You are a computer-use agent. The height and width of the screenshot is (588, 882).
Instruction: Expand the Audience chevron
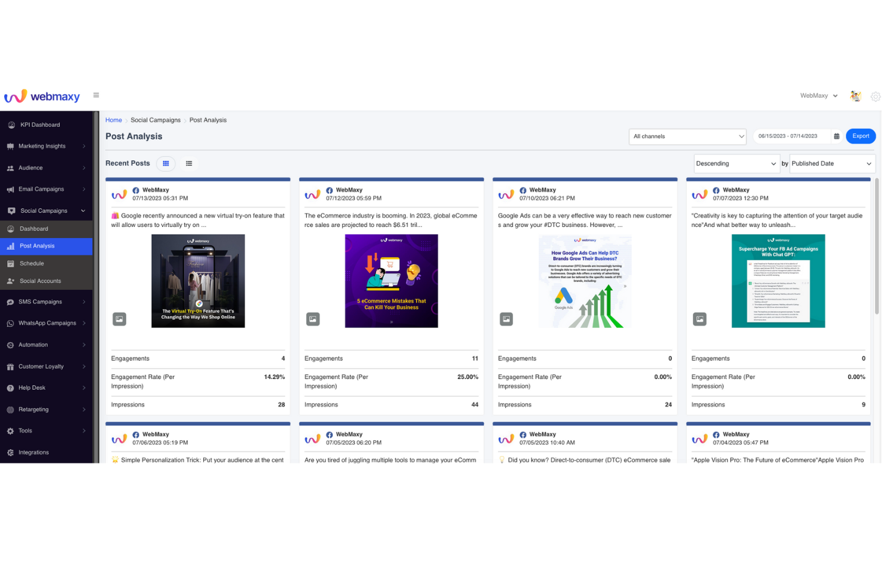pyautogui.click(x=84, y=168)
